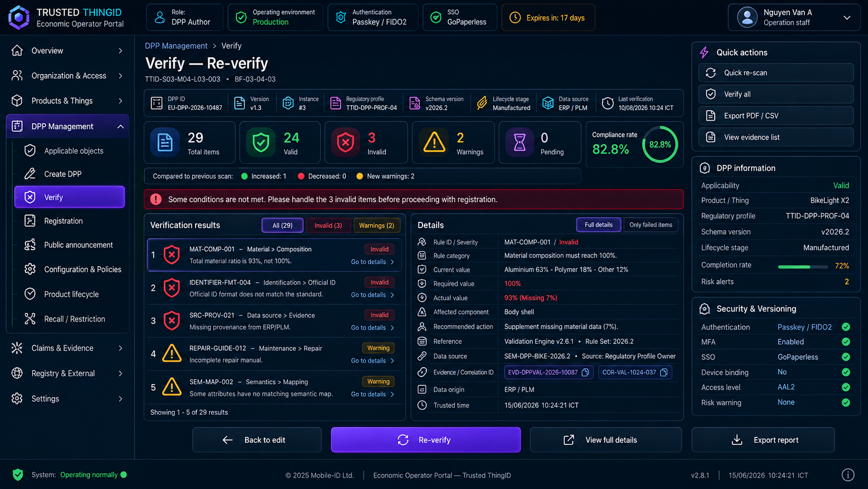The image size is (868, 489).
Task: Click View full details button
Action: 605,440
